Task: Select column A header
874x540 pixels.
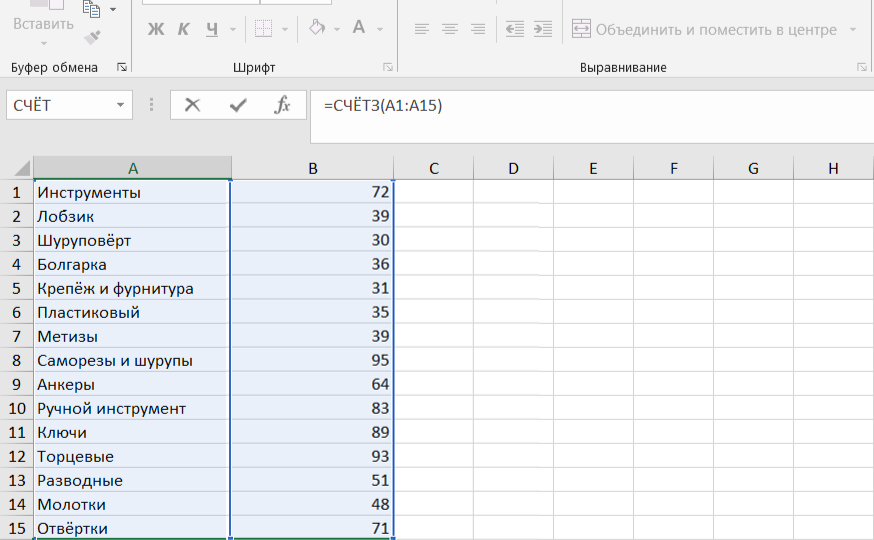Action: tap(133, 168)
